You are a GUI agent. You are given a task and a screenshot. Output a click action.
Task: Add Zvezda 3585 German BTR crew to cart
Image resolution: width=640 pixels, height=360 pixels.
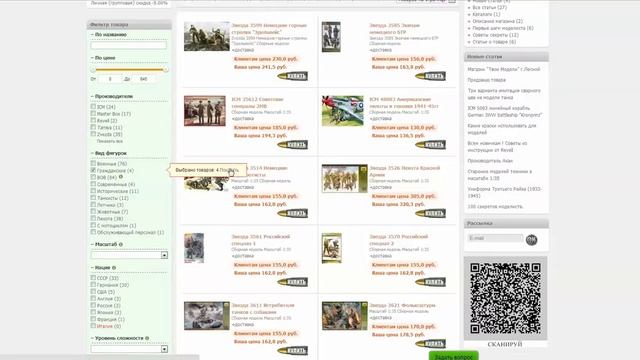[431, 76]
